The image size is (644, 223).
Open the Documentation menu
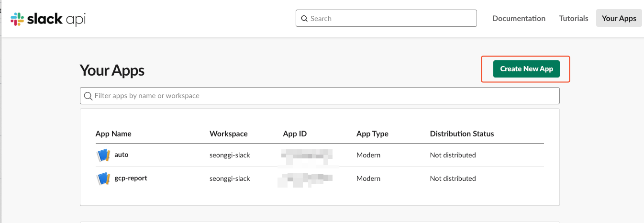coord(519,18)
